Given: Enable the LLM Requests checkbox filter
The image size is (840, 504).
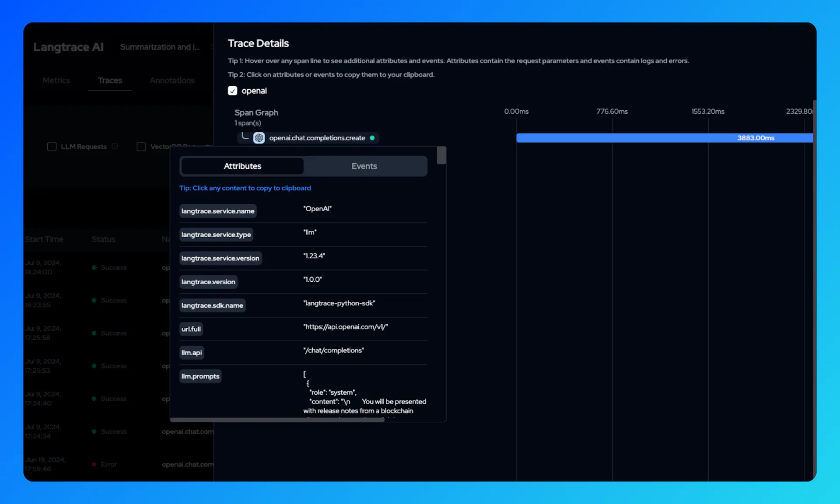Looking at the screenshot, I should click(x=52, y=146).
